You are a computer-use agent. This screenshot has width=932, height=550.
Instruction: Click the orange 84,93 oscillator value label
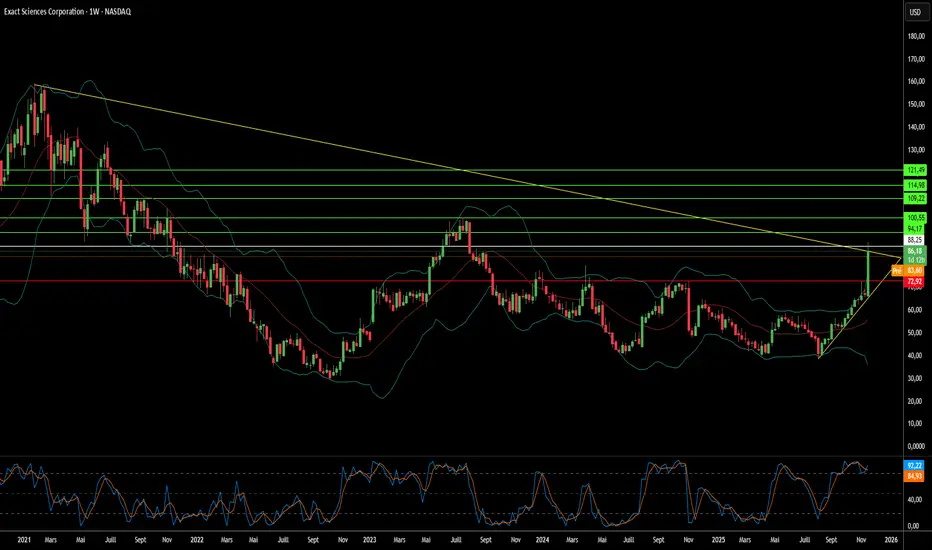[915, 477]
